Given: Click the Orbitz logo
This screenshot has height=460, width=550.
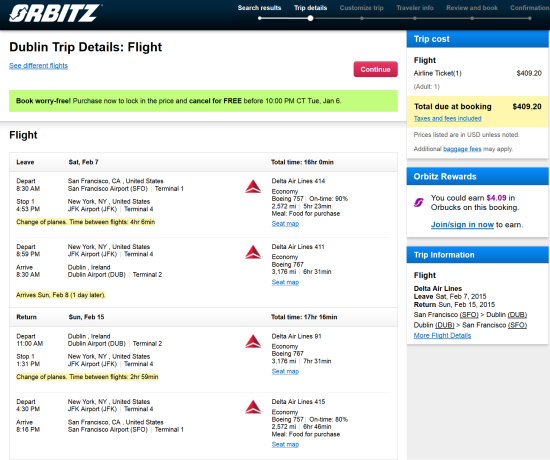Looking at the screenshot, I should pos(55,13).
